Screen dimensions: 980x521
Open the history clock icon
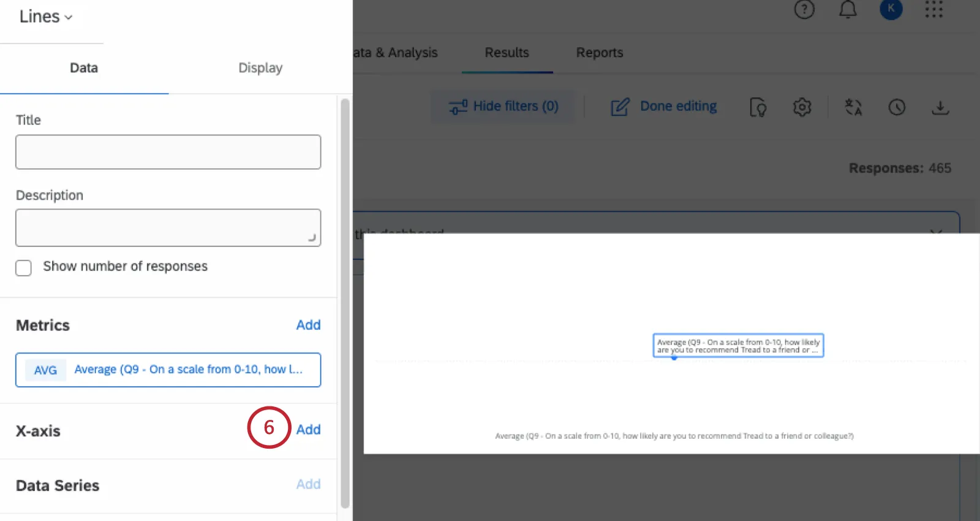(897, 107)
